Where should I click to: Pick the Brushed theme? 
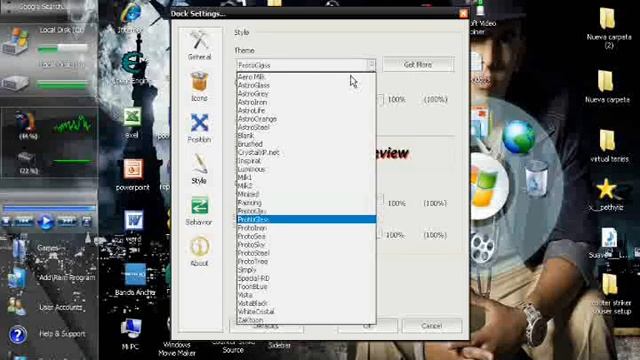(x=306, y=144)
